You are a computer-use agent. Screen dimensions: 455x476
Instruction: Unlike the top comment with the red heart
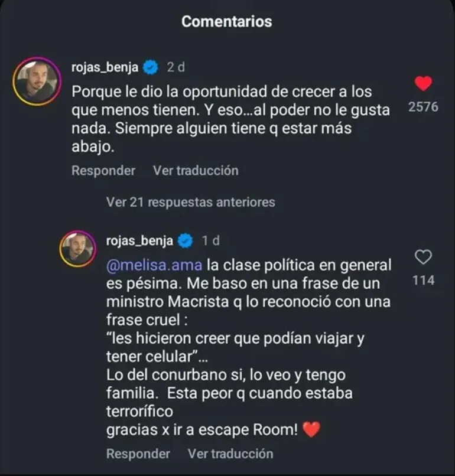point(423,84)
